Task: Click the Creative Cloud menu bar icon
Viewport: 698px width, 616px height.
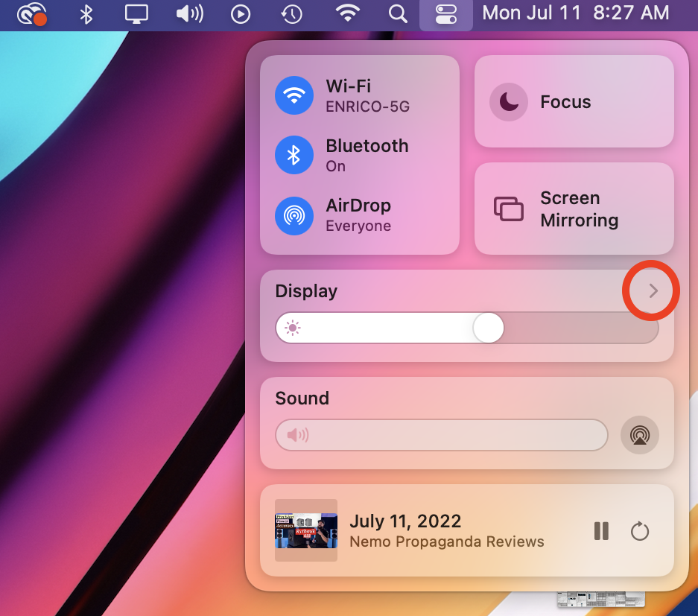Action: [32, 13]
